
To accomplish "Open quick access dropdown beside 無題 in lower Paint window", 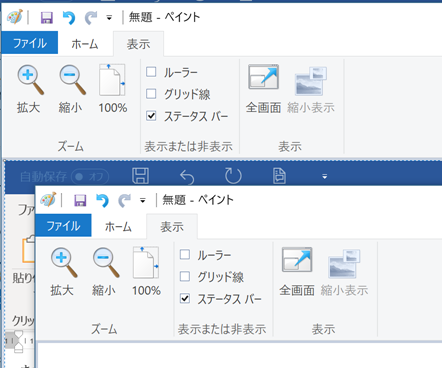I will click(x=142, y=201).
